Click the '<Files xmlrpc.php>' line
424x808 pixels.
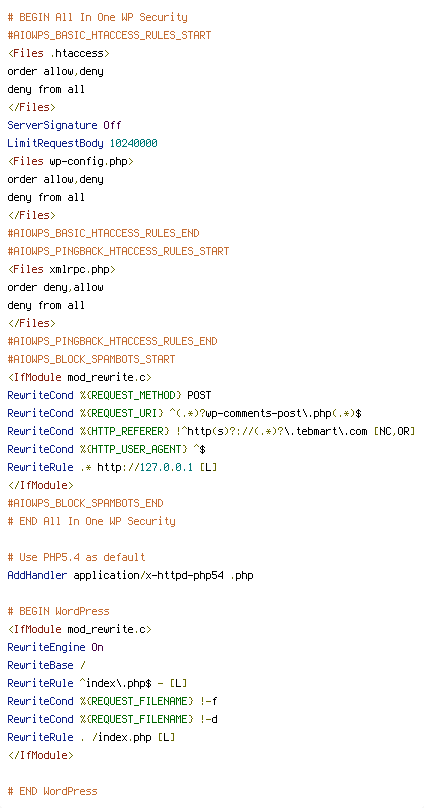(x=61, y=270)
